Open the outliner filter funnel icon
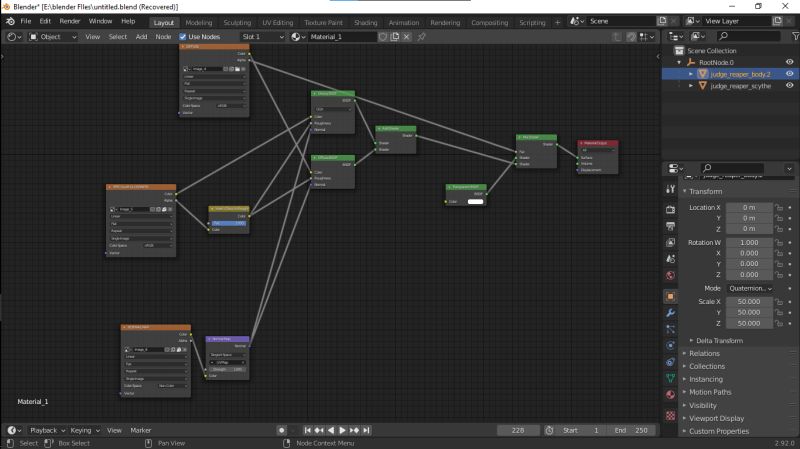The width and height of the screenshot is (800, 449). 795,36
